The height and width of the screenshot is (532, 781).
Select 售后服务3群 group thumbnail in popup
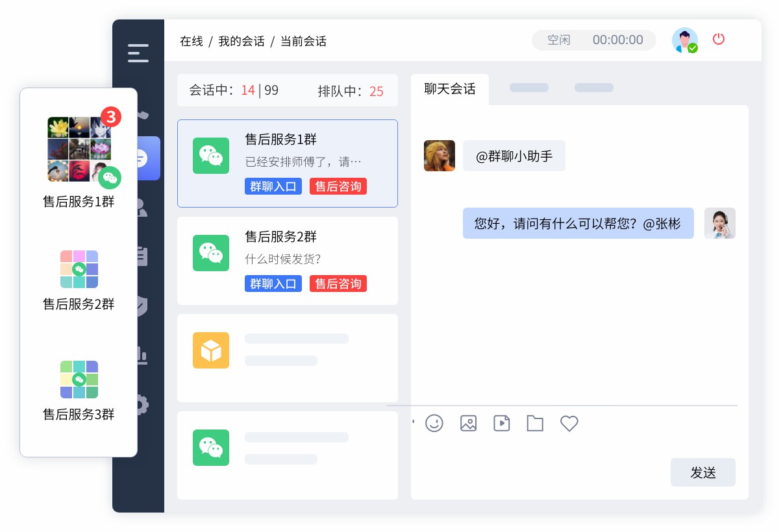click(x=79, y=380)
